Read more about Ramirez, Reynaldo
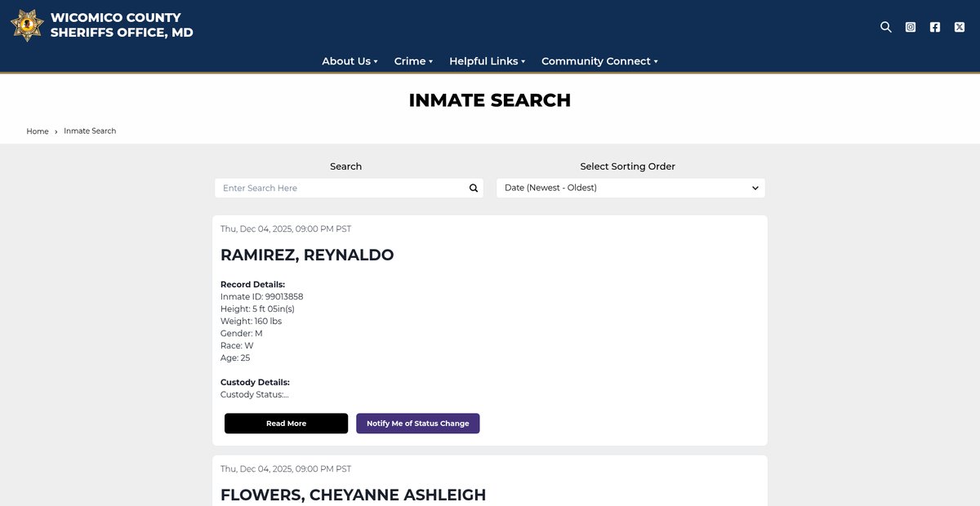Viewport: 980px width, 506px height. [x=286, y=424]
